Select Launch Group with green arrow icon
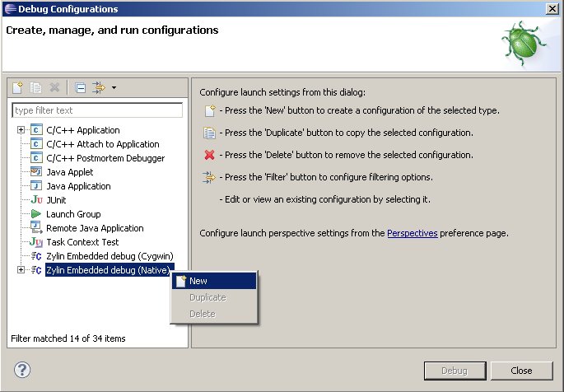The height and width of the screenshot is (392, 564). click(72, 214)
